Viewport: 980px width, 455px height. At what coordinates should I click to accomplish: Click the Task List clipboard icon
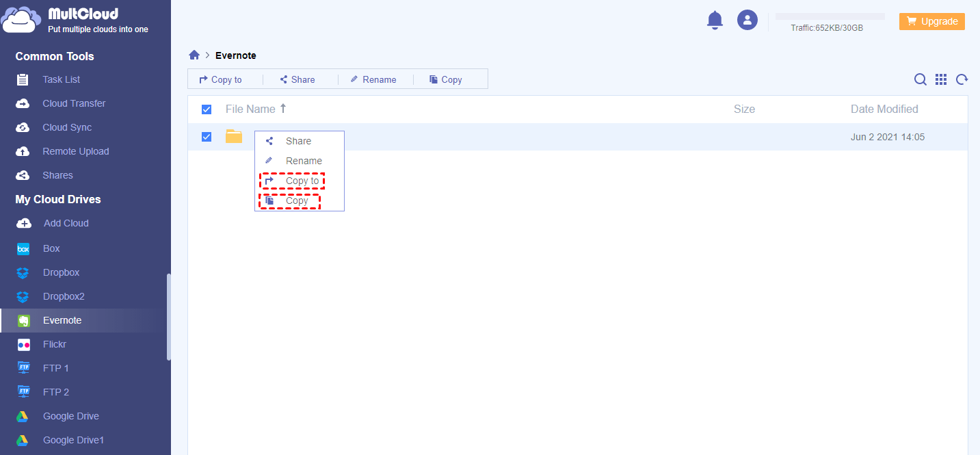pyautogui.click(x=23, y=79)
